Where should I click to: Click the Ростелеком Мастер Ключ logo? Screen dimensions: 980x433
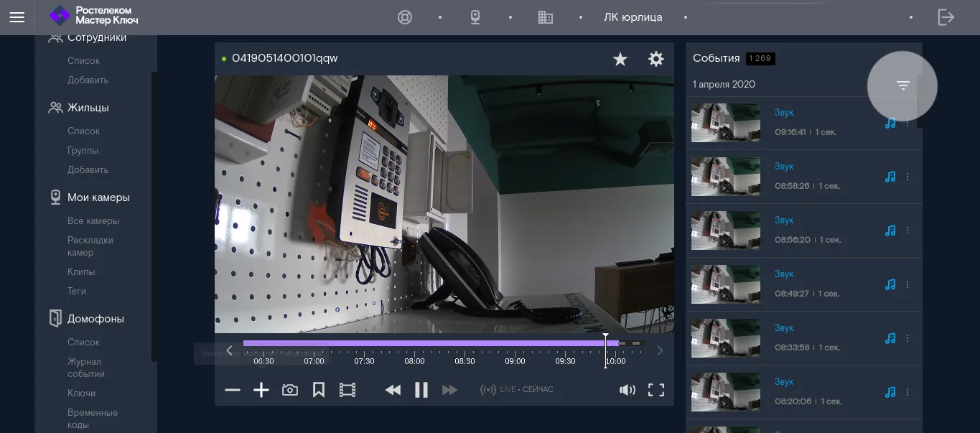pyautogui.click(x=93, y=16)
